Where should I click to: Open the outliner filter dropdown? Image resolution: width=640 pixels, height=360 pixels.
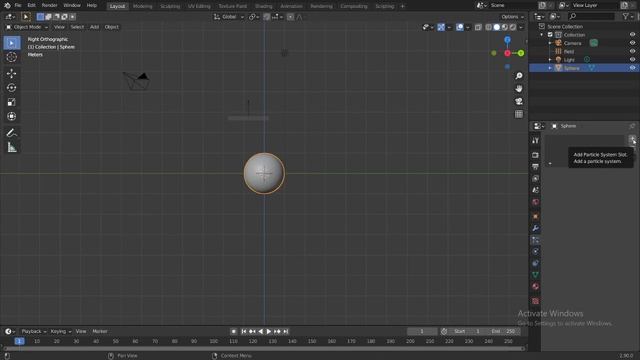pos(628,16)
